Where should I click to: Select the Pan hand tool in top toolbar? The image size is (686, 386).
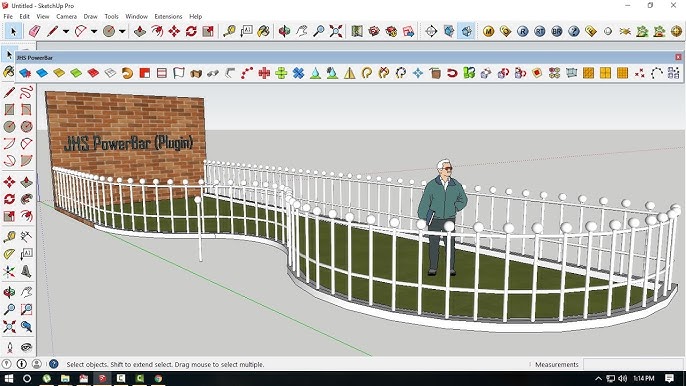pos(302,31)
